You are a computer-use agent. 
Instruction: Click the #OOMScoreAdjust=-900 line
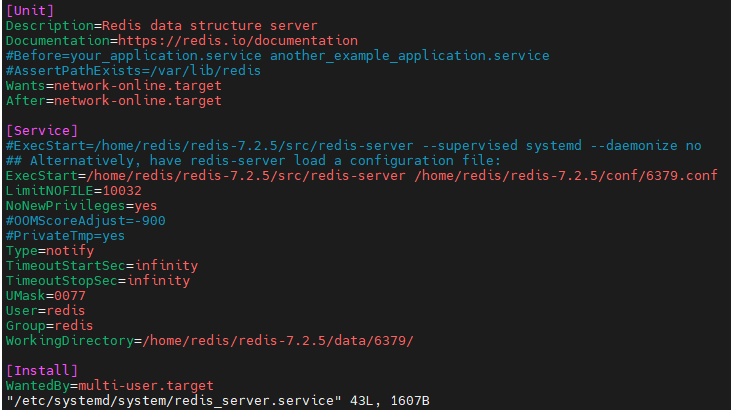[86, 220]
